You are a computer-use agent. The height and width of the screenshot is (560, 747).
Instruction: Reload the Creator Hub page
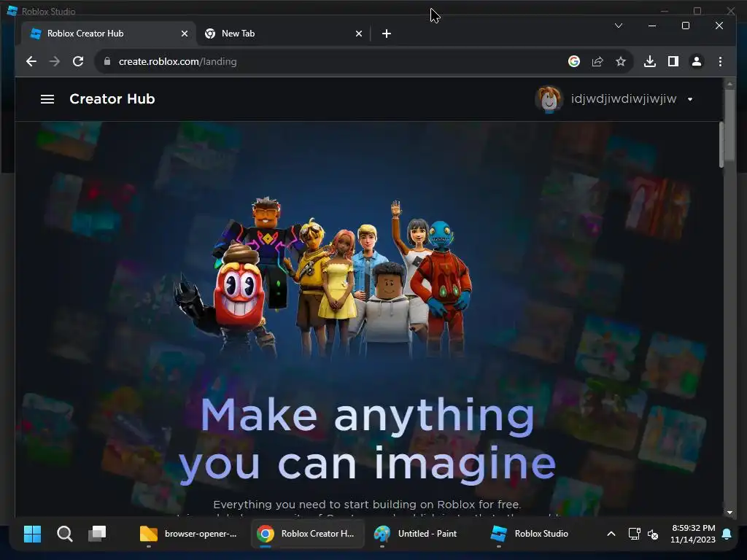tap(78, 61)
